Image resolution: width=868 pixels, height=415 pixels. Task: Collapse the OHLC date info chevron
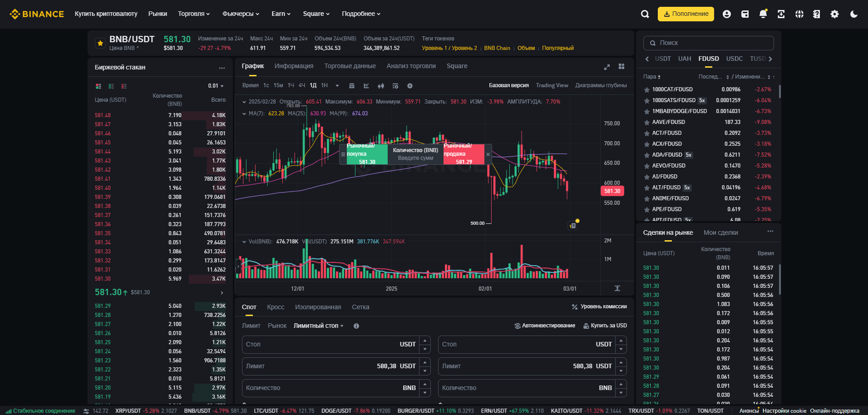point(244,102)
